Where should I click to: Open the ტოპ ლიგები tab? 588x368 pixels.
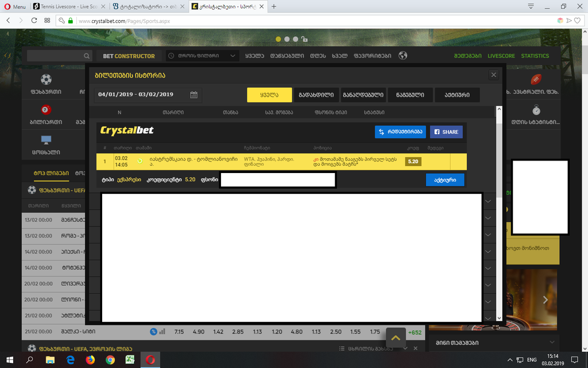click(51, 173)
